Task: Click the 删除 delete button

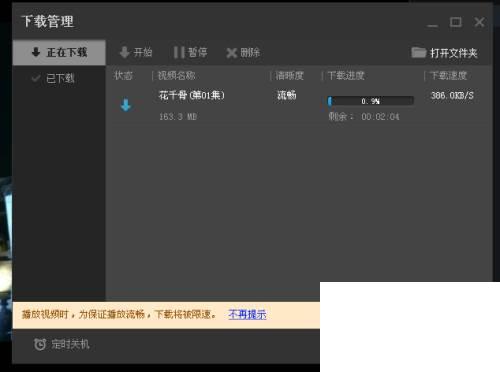Action: point(243,52)
